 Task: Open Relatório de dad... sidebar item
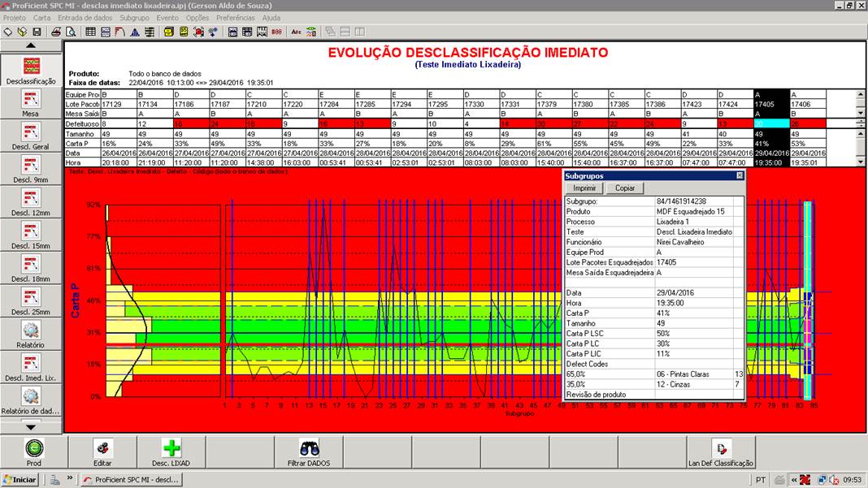pos(31,400)
